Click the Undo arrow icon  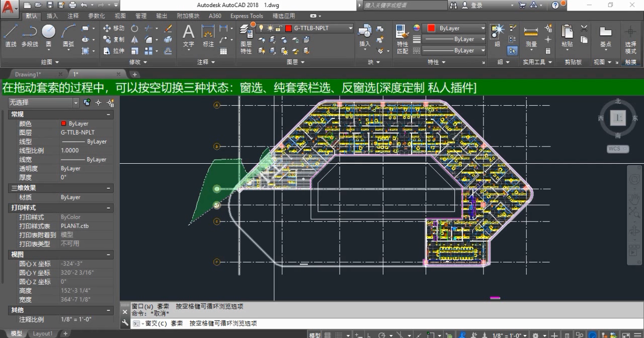84,5
